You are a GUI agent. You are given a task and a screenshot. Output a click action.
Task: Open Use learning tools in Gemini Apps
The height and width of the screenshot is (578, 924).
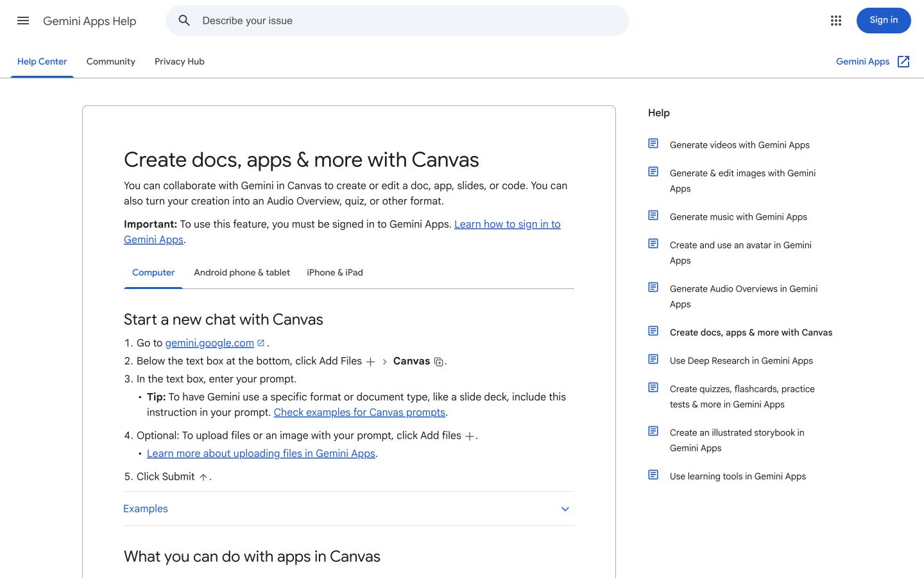pyautogui.click(x=738, y=477)
